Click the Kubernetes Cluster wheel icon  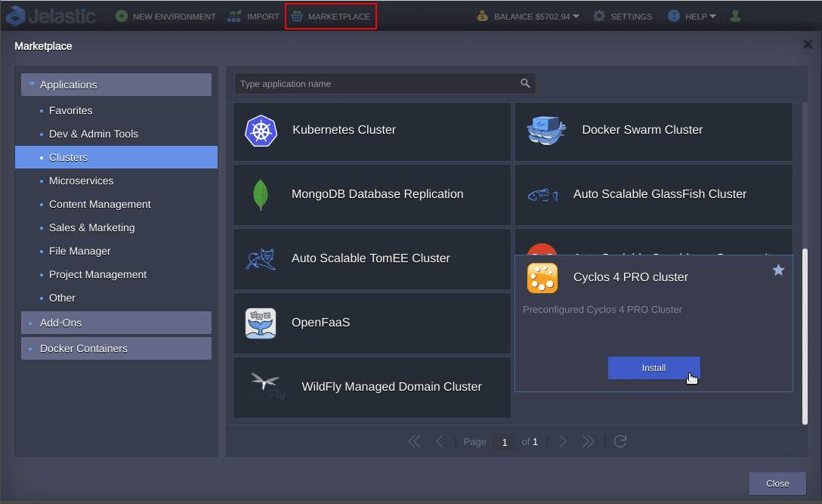[x=261, y=131]
